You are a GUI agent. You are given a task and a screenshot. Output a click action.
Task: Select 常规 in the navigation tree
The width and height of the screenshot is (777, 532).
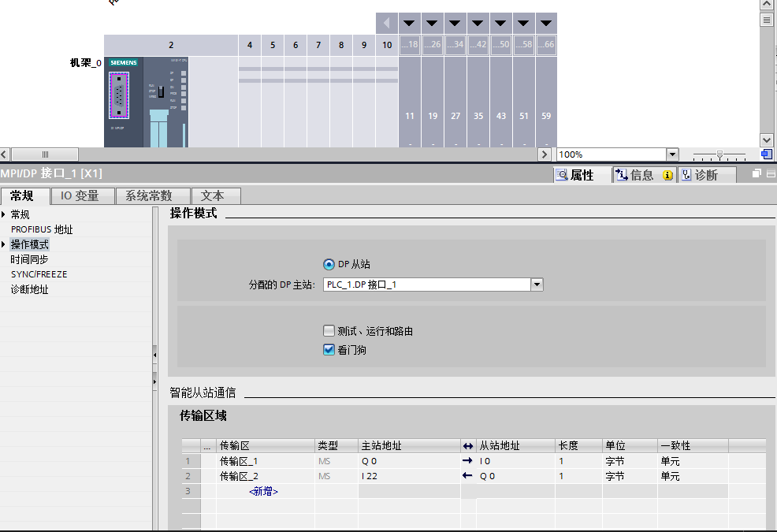(20, 214)
